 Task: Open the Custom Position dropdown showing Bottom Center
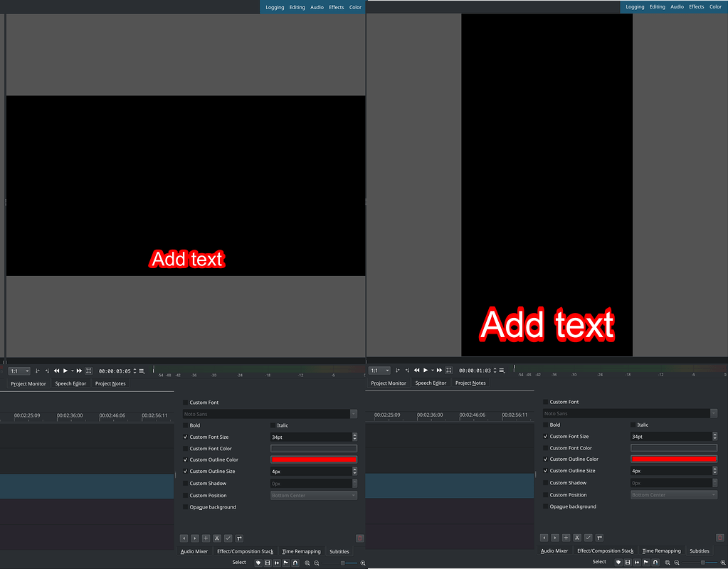point(313,494)
